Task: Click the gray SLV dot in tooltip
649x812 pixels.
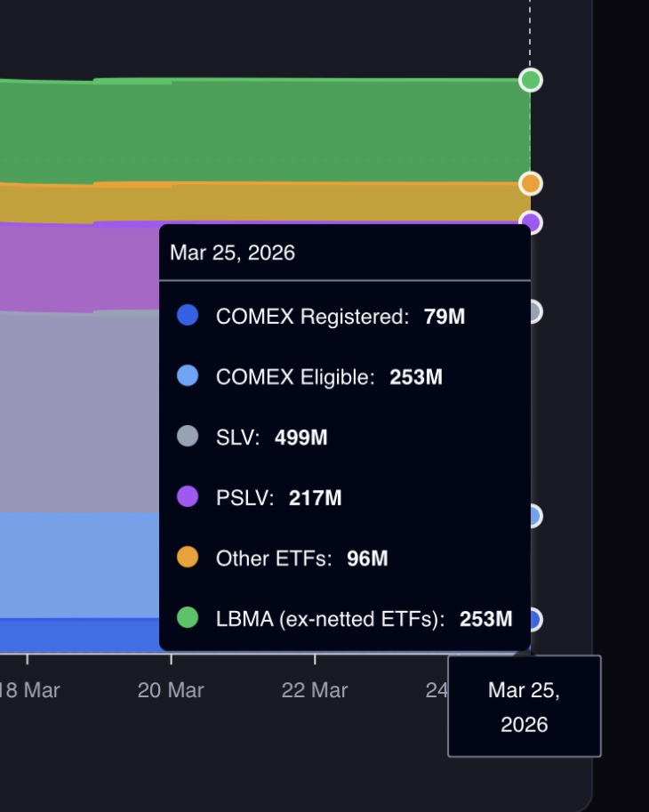Action: 188,436
